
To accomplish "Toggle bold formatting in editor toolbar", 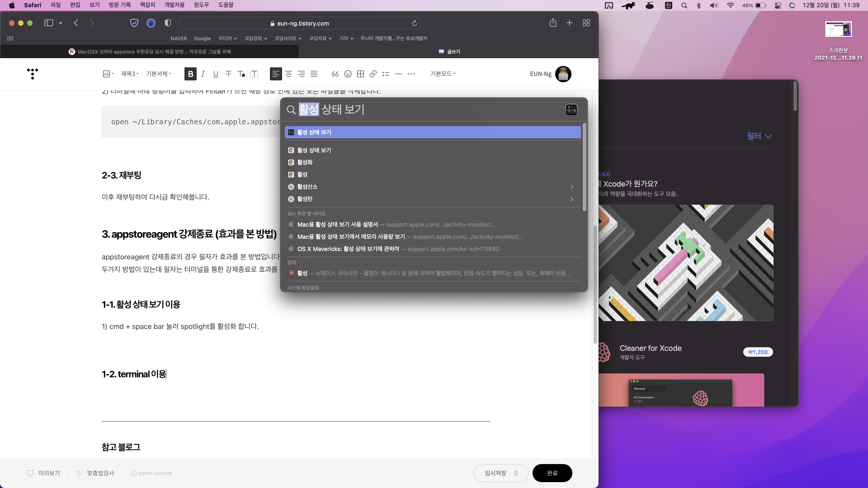I will 190,74.
